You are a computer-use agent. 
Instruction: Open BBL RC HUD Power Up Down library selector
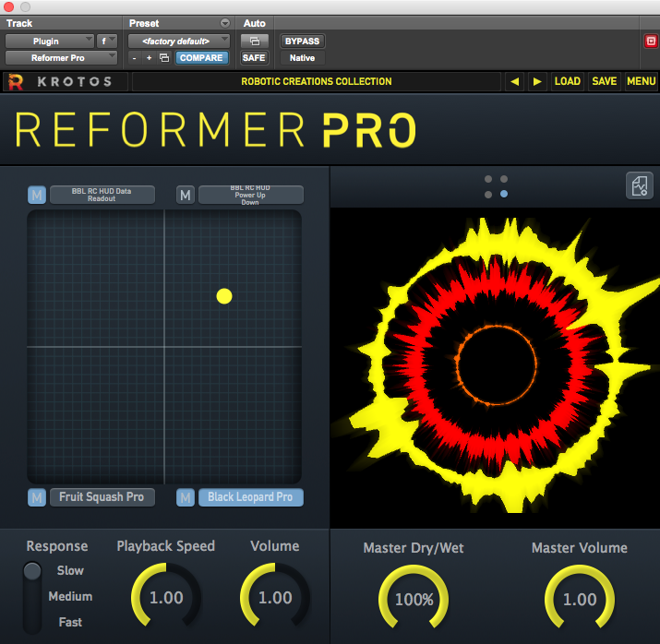click(x=251, y=195)
